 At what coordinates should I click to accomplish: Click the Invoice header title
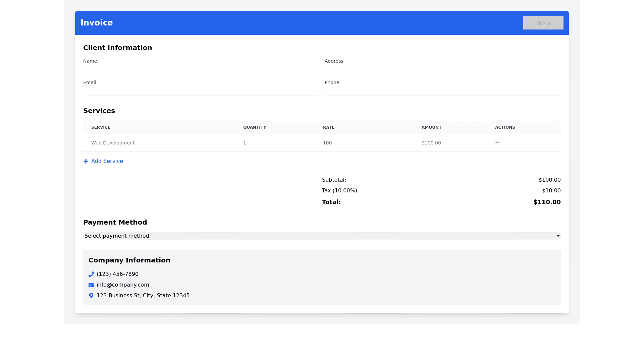click(97, 23)
